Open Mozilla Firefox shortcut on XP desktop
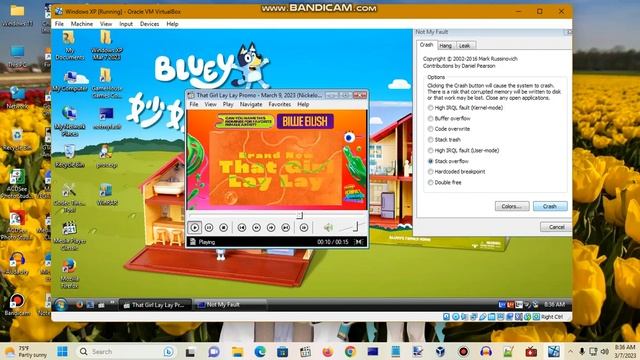Image resolution: width=640 pixels, height=360 pixels. pos(69,273)
